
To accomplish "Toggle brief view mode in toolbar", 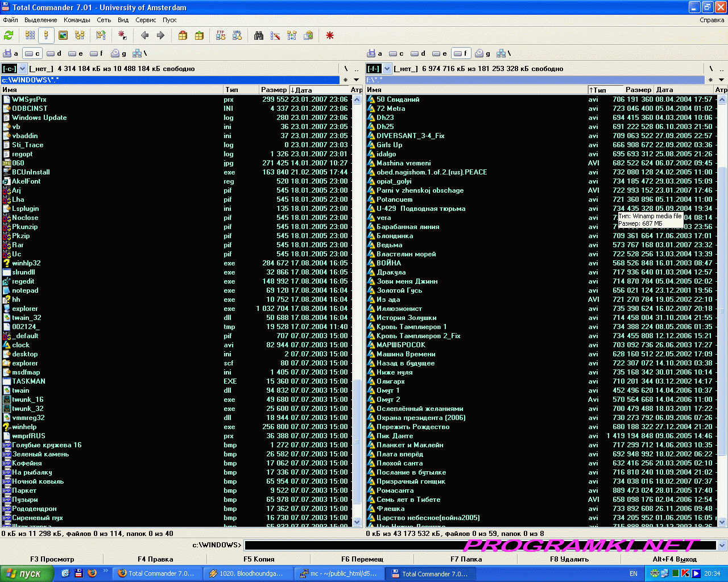I will point(30,35).
